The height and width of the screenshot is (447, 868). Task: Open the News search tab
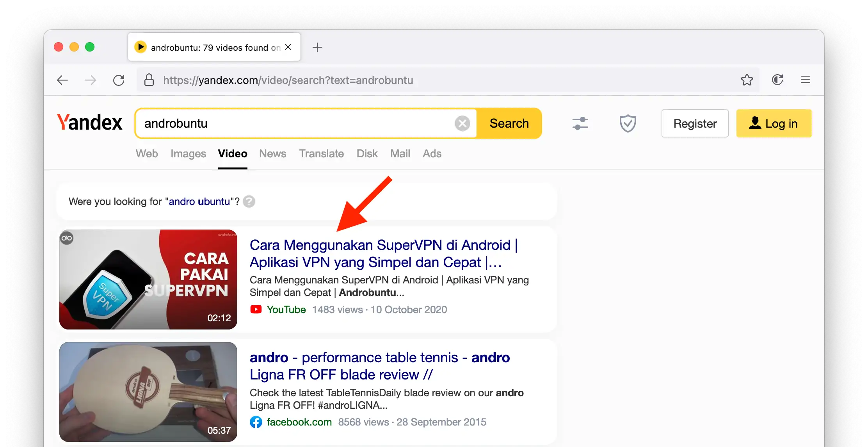(x=273, y=153)
